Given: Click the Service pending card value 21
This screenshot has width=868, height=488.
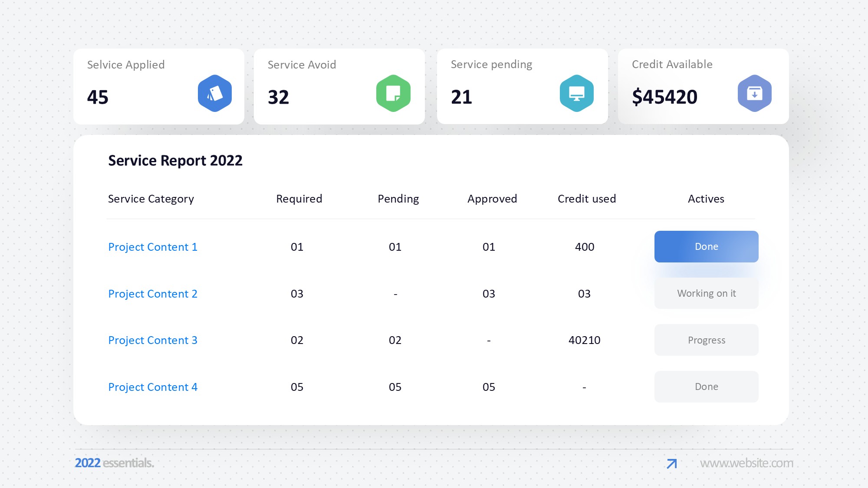Looking at the screenshot, I should [461, 97].
